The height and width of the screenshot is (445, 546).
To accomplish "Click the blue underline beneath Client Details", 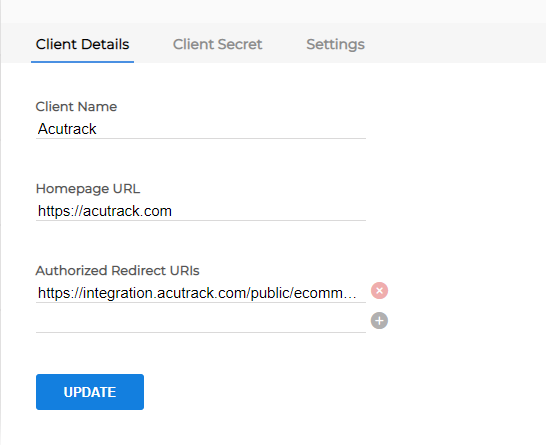I will [83, 62].
